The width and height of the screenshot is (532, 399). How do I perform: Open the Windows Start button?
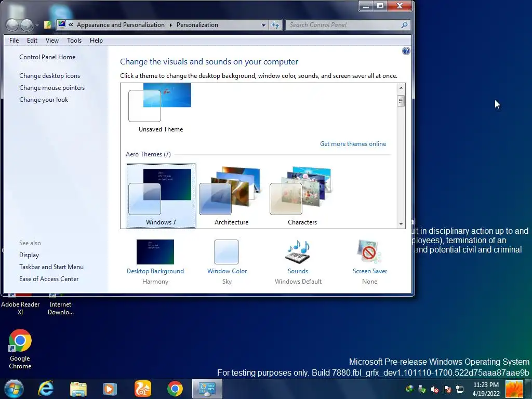pyautogui.click(x=14, y=389)
